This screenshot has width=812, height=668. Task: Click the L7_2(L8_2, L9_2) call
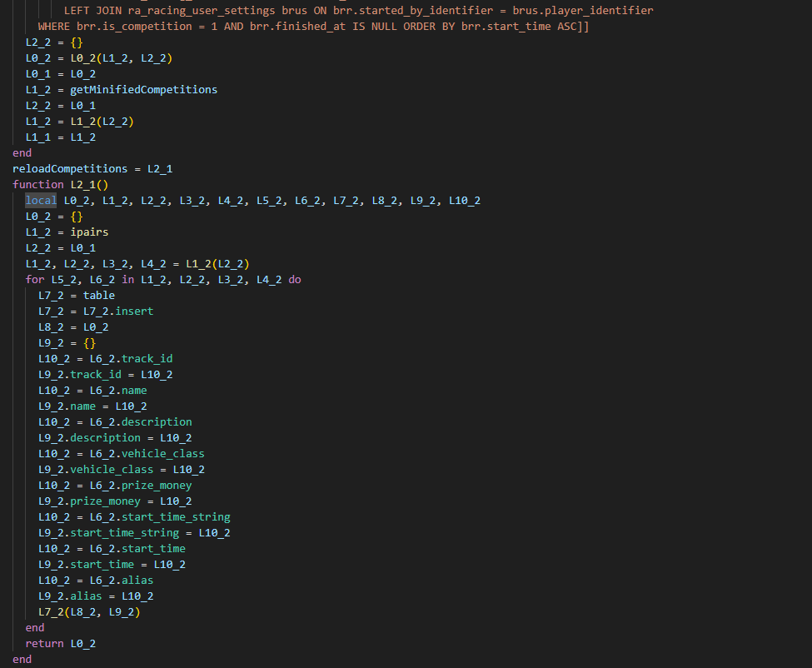pyautogui.click(x=89, y=611)
